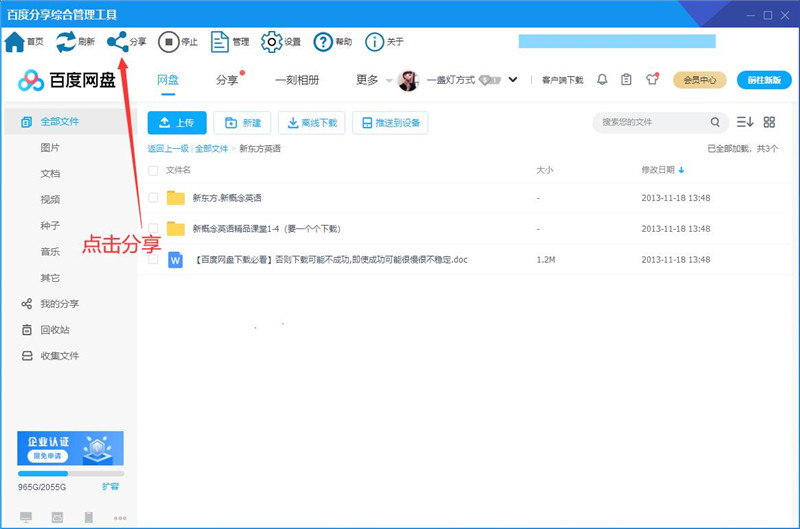Screen dimensions: 800x529
Task: Click 全部文件 breadcrumb link
Action: (212, 148)
